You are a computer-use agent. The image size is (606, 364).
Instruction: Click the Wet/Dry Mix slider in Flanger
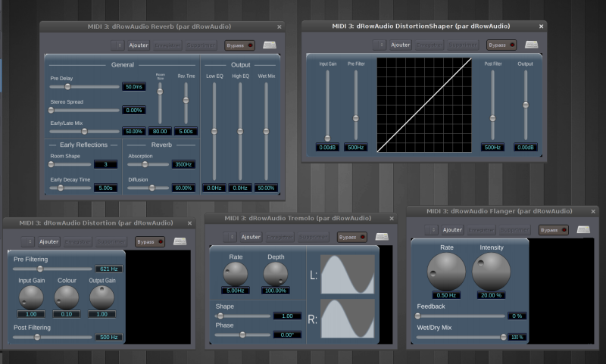click(461, 338)
